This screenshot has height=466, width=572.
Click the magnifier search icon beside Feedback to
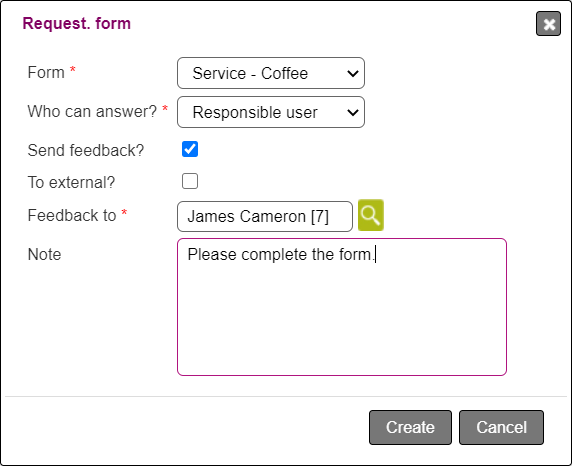click(371, 215)
